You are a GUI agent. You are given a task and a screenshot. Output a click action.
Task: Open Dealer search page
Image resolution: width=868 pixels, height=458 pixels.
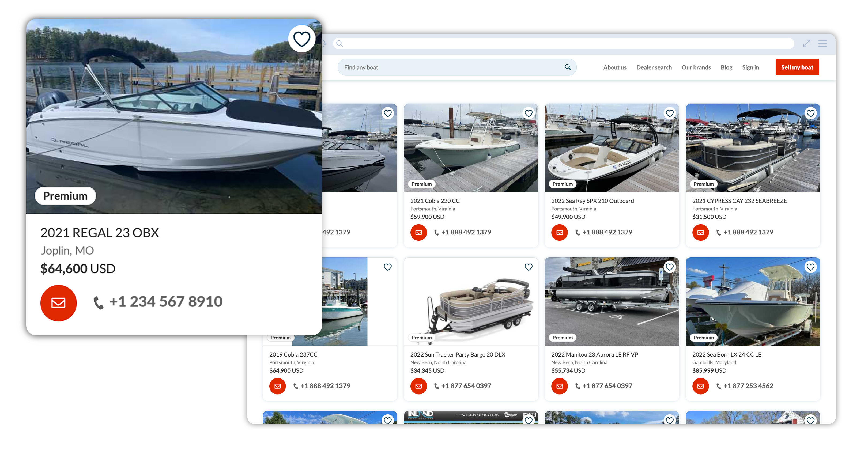tap(654, 67)
